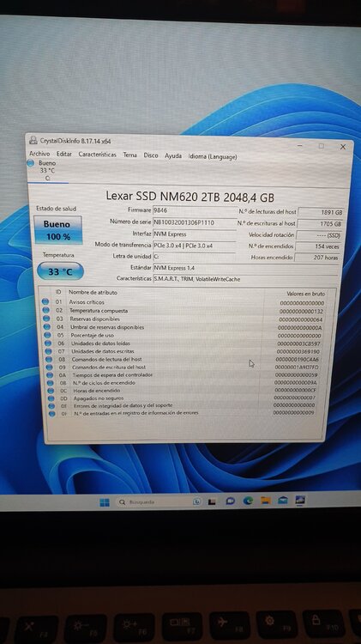Open the Idioma (Language) menu
The image size is (361, 644).
tap(213, 156)
